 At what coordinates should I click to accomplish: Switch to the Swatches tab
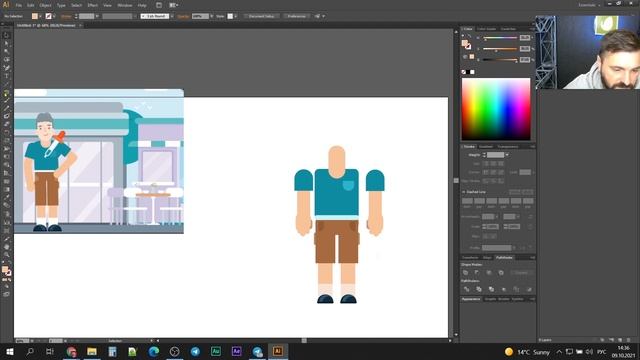(x=508, y=29)
